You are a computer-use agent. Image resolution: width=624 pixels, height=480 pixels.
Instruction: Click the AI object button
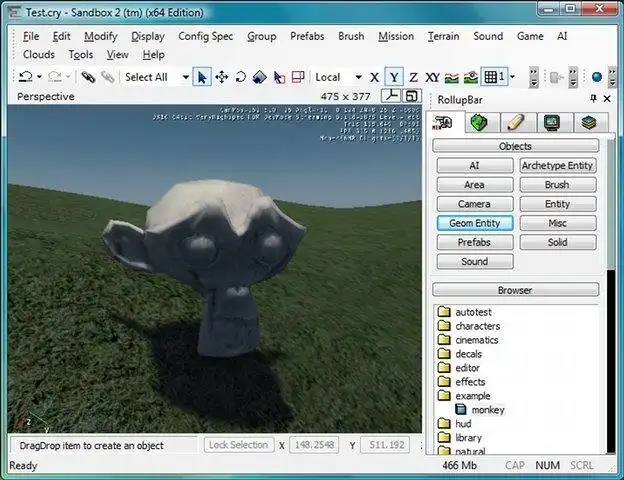[475, 166]
